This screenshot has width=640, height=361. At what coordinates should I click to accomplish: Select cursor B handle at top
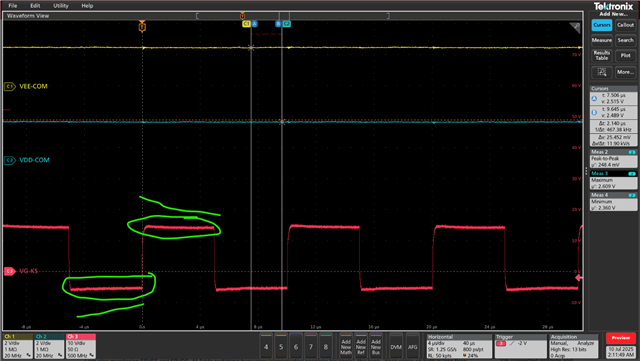click(x=278, y=24)
